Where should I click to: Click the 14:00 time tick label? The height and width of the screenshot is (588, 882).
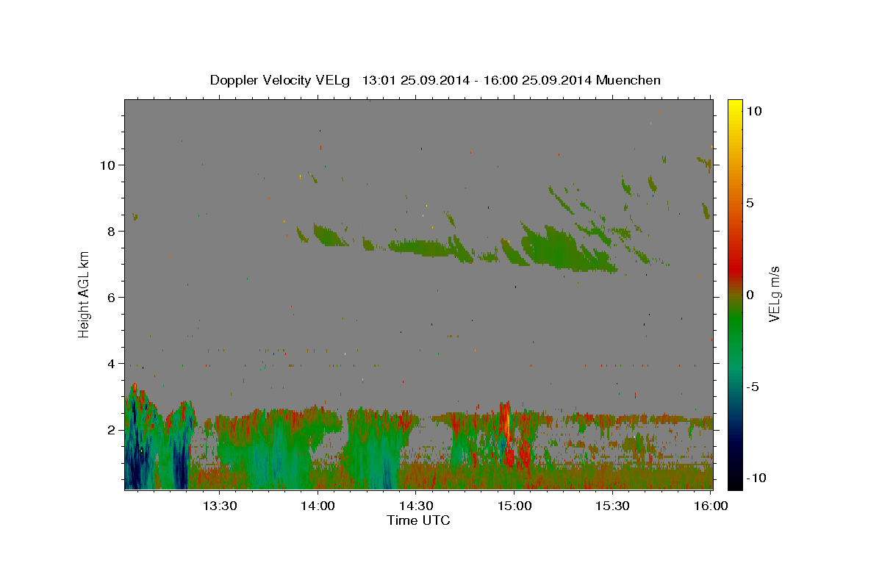coord(318,506)
